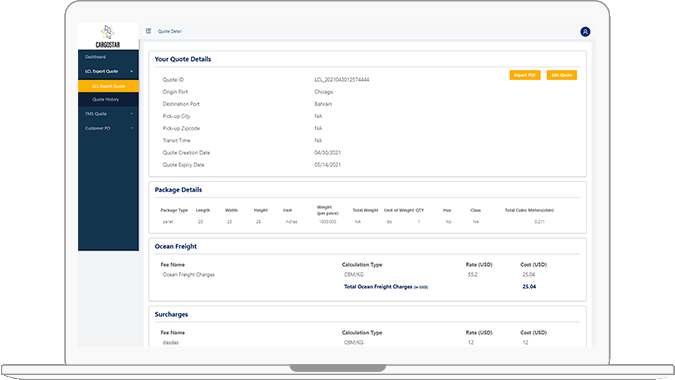675x380 pixels.
Task: Click ocean freight rate value 55.2
Action: pyautogui.click(x=473, y=275)
